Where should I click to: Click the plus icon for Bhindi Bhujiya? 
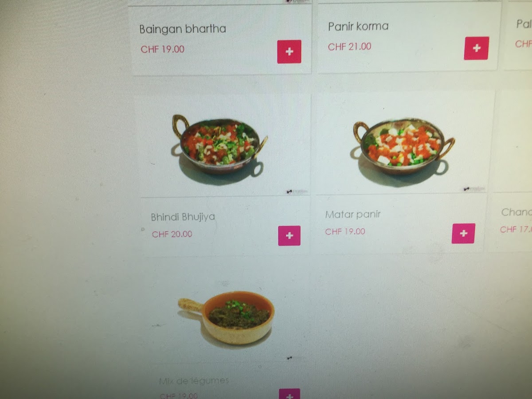(x=289, y=235)
